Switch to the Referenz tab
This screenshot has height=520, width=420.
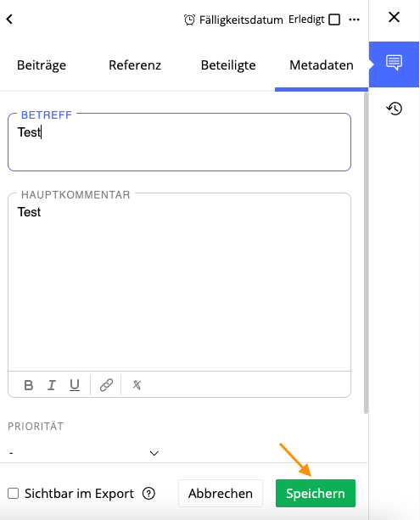[x=135, y=65]
